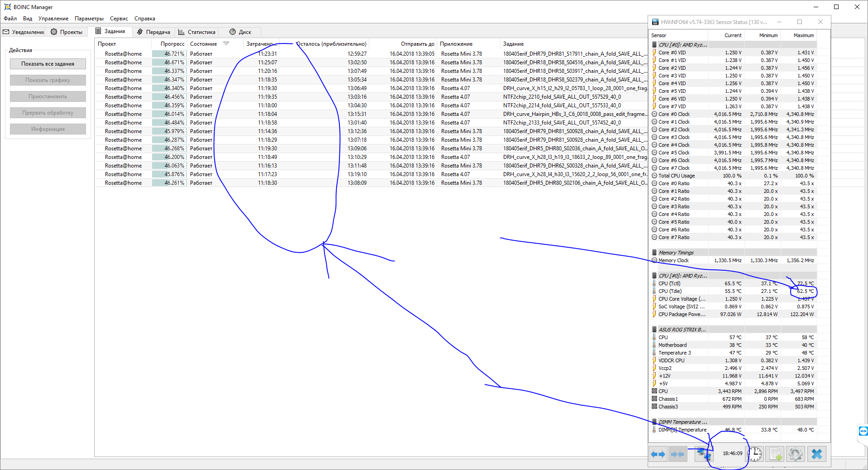This screenshot has width=868, height=470.
Task: Open the Параметры menu
Action: (89, 19)
